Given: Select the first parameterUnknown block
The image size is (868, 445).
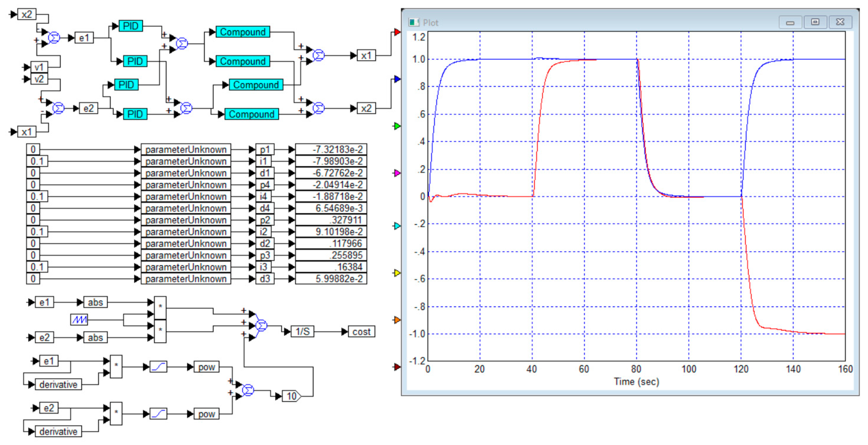Looking at the screenshot, I should click(x=186, y=149).
